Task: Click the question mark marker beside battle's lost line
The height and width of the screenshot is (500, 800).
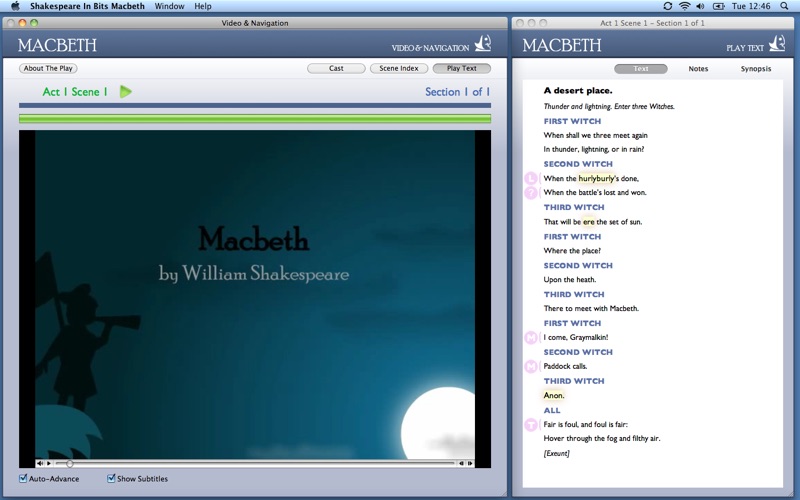Action: 531,192
